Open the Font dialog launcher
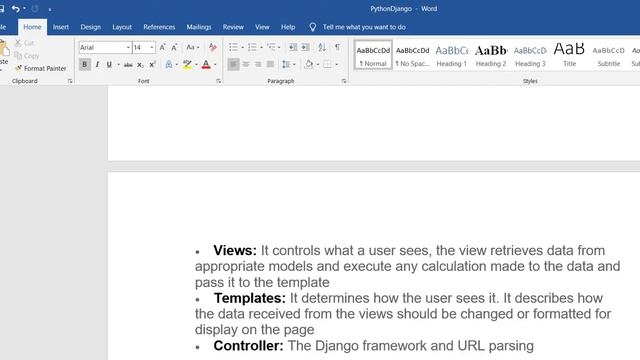640x360 pixels. coord(218,81)
